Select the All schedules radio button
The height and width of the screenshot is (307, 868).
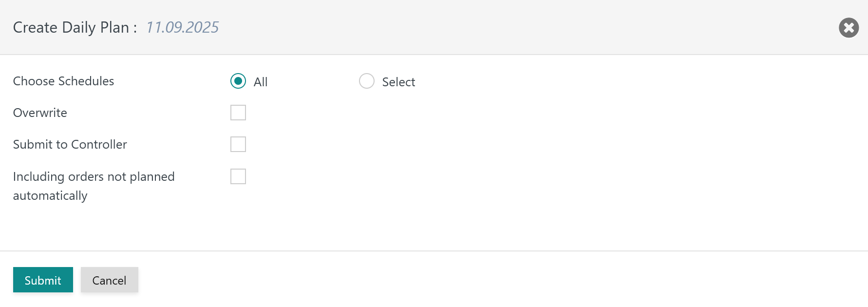(238, 81)
